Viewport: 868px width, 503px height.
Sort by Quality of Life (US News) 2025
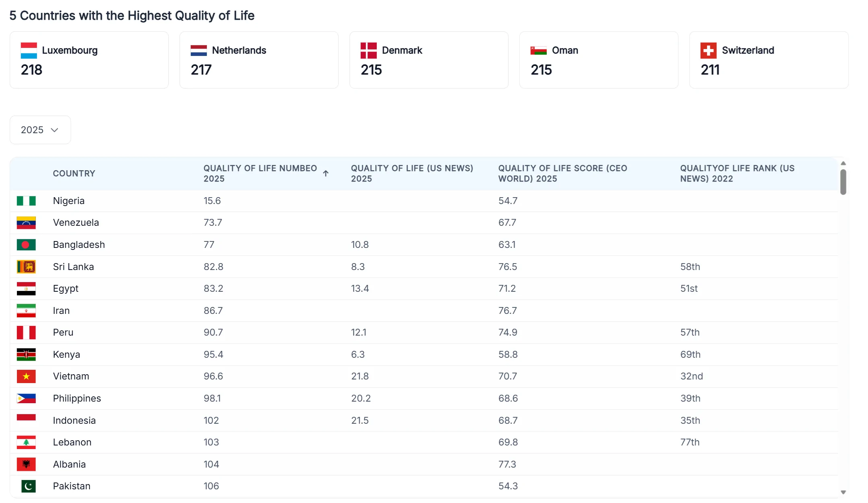click(x=411, y=173)
